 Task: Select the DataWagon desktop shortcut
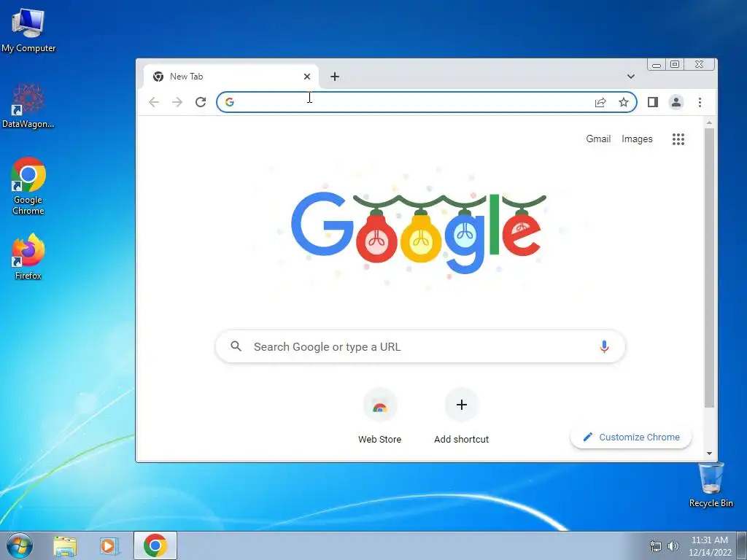[28, 106]
